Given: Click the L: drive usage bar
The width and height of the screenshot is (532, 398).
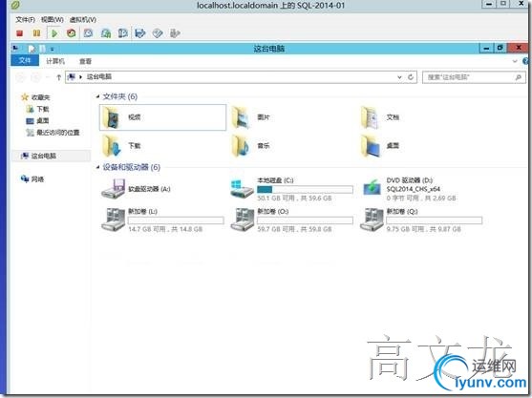Looking at the screenshot, I should click(x=176, y=220).
